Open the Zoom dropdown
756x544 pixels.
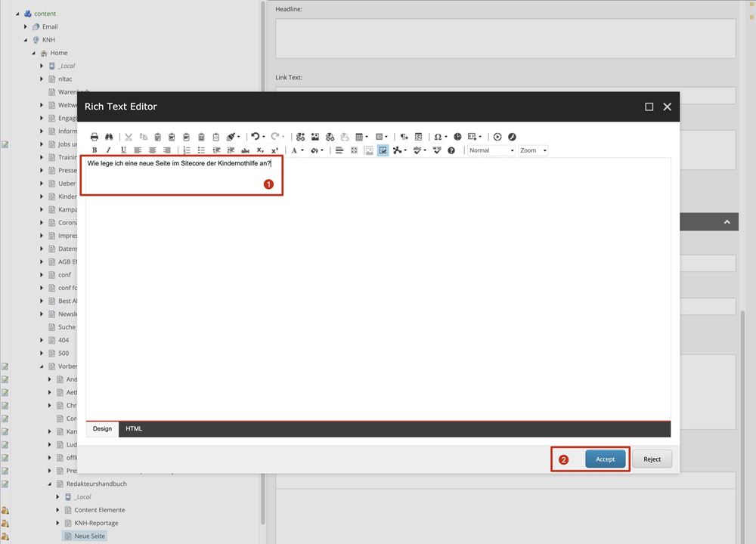[x=533, y=150]
